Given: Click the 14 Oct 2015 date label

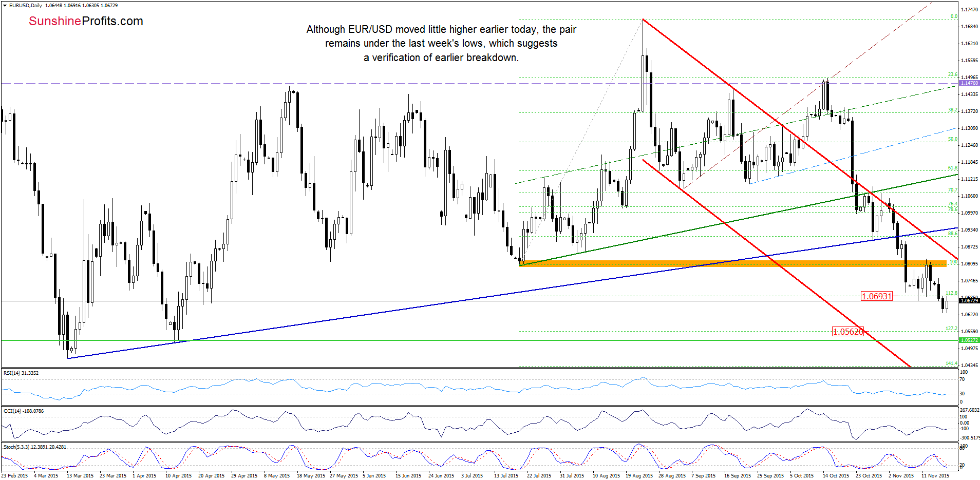Looking at the screenshot, I should coord(836,476).
